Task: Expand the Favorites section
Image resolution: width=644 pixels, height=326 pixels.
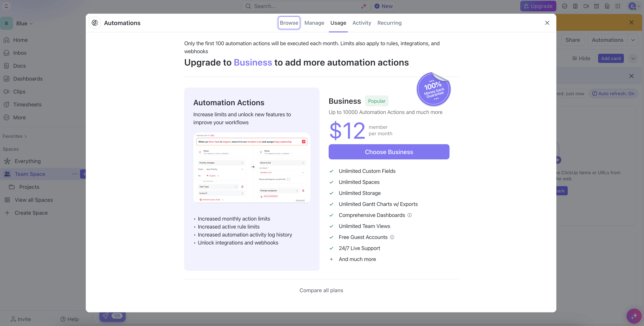Action: click(14, 136)
